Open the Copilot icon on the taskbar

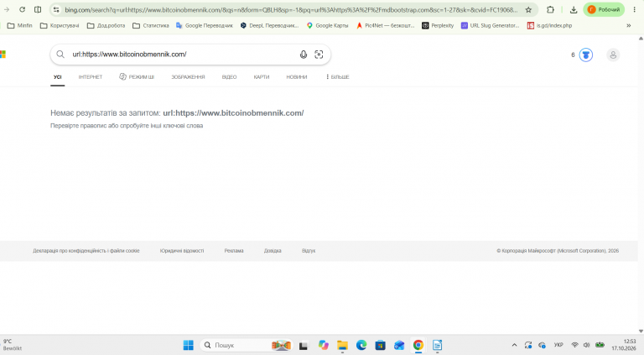[x=323, y=345]
